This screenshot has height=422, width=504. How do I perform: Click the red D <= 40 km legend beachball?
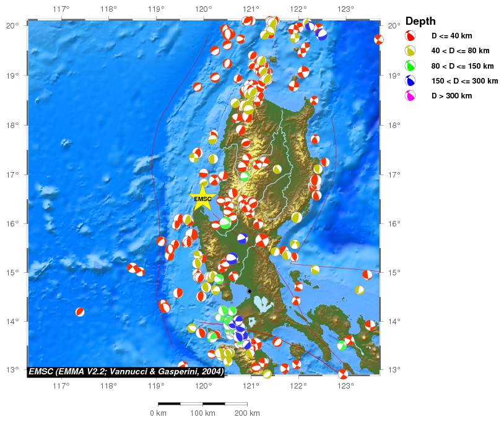[410, 36]
